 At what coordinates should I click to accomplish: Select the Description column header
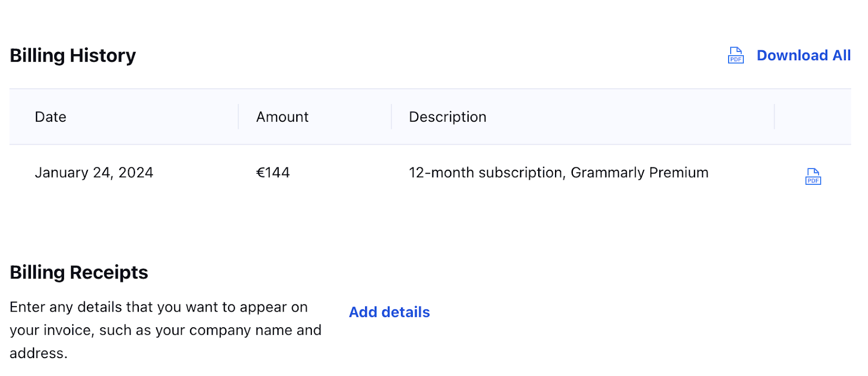coord(447,116)
